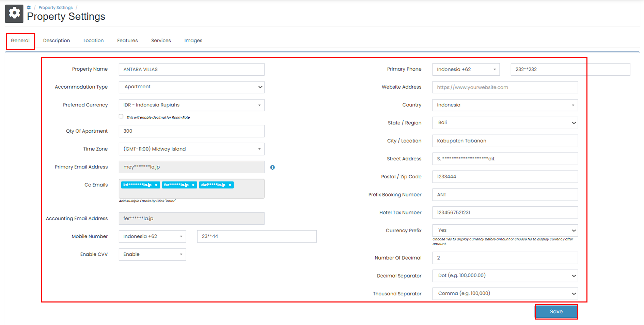Click the Property Settings breadcrumb link
The width and height of the screenshot is (644, 325).
pos(56,8)
